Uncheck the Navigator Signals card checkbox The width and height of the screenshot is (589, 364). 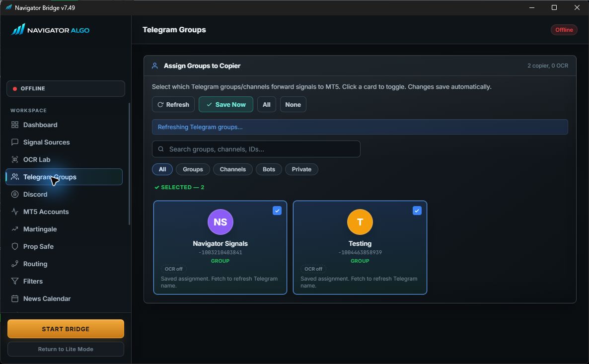click(x=277, y=211)
